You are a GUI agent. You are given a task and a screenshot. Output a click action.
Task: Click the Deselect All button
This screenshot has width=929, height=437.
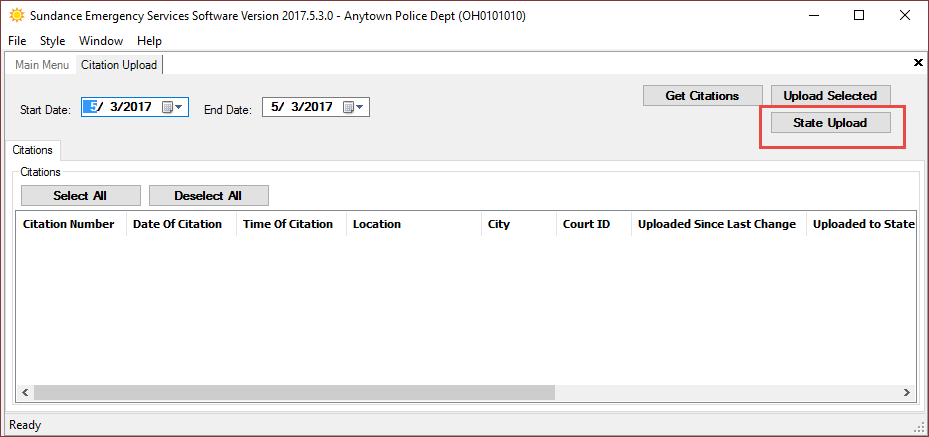209,195
